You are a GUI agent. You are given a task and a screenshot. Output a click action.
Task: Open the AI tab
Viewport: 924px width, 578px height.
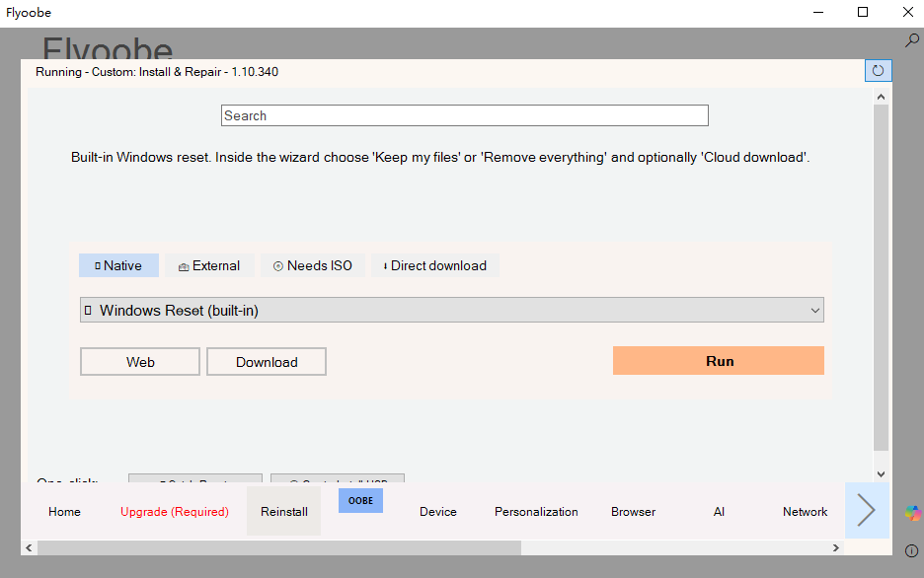click(x=719, y=512)
